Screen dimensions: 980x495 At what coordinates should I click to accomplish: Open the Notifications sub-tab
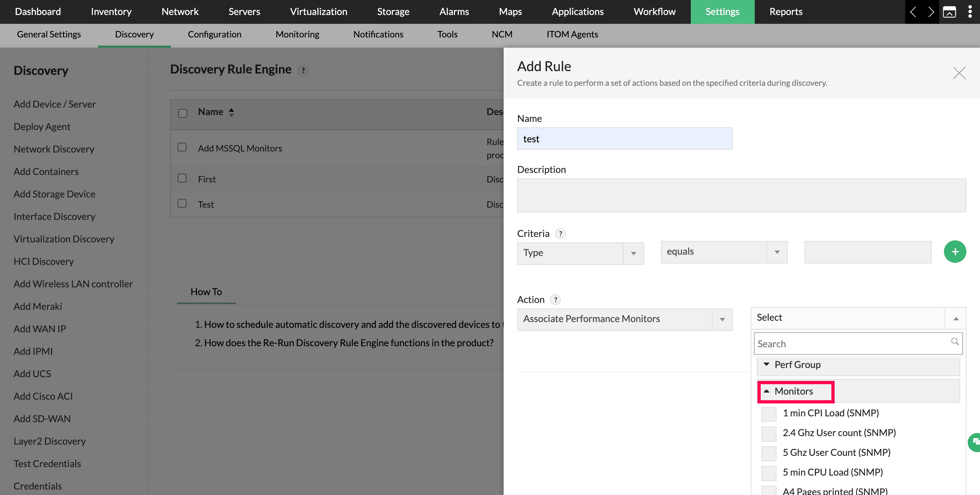coord(378,34)
